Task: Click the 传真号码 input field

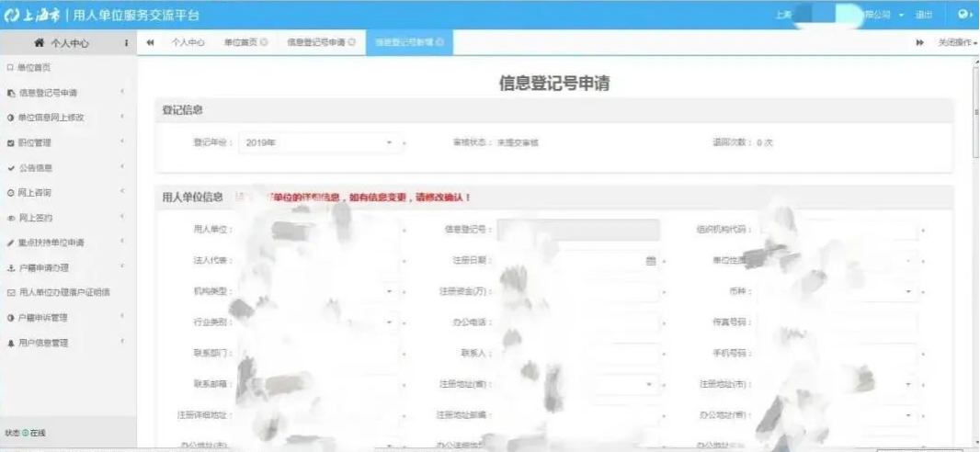Action: tap(837, 322)
